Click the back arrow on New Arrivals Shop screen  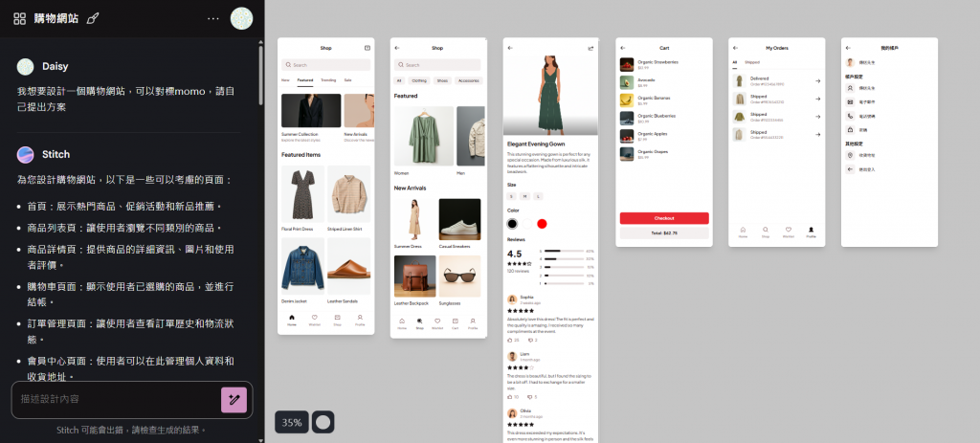coord(397,48)
